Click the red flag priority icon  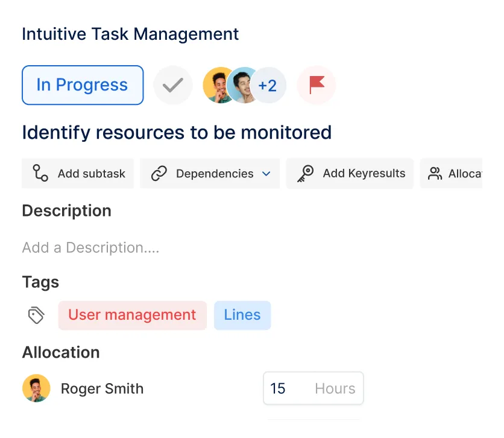click(x=316, y=84)
